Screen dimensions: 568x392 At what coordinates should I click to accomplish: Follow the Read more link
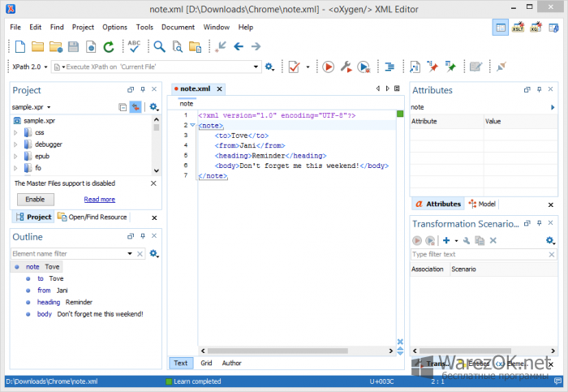click(99, 200)
